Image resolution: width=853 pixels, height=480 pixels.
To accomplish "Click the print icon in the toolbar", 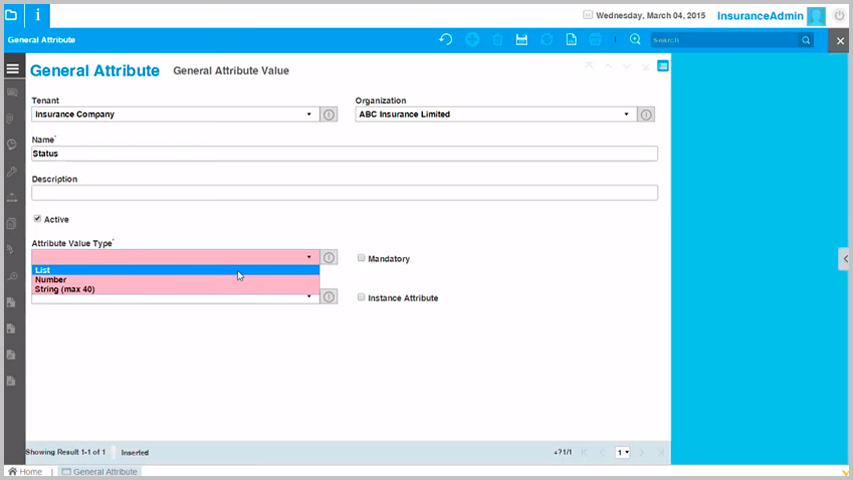I will [596, 40].
